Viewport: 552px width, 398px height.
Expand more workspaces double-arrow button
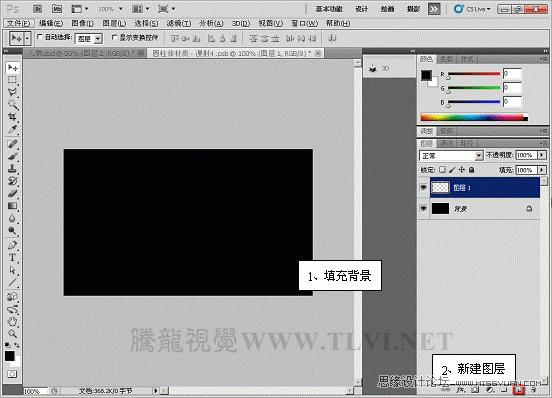(434, 9)
